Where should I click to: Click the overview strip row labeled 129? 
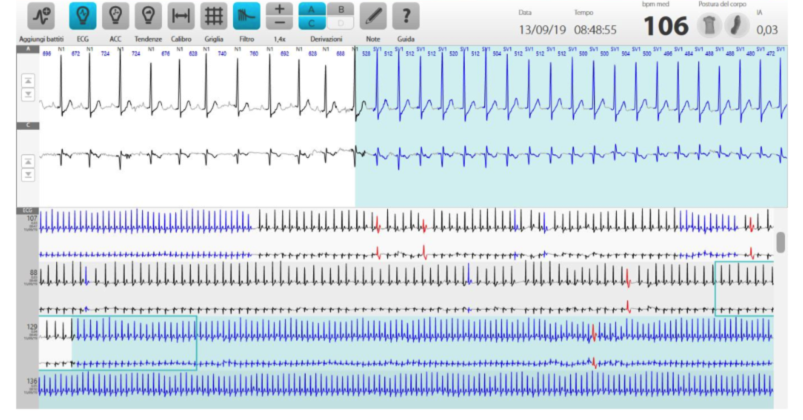[x=406, y=344]
